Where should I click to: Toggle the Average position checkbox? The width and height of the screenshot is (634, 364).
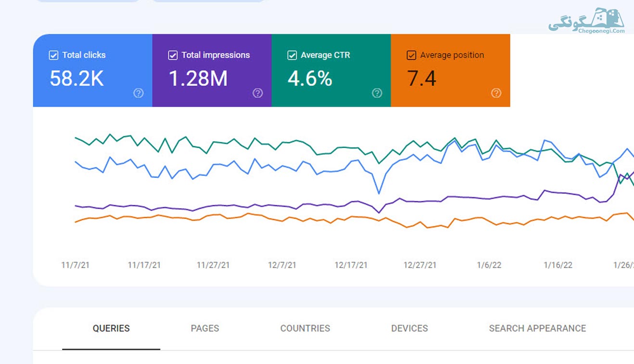pyautogui.click(x=411, y=55)
